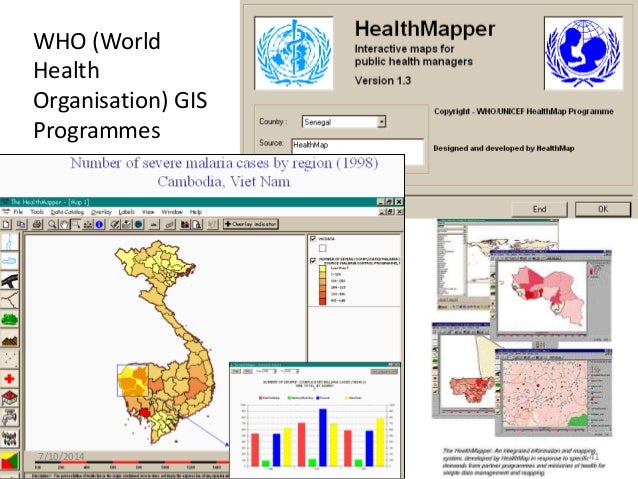The image size is (638, 479).
Task: Open the Labels menu
Action: [127, 212]
